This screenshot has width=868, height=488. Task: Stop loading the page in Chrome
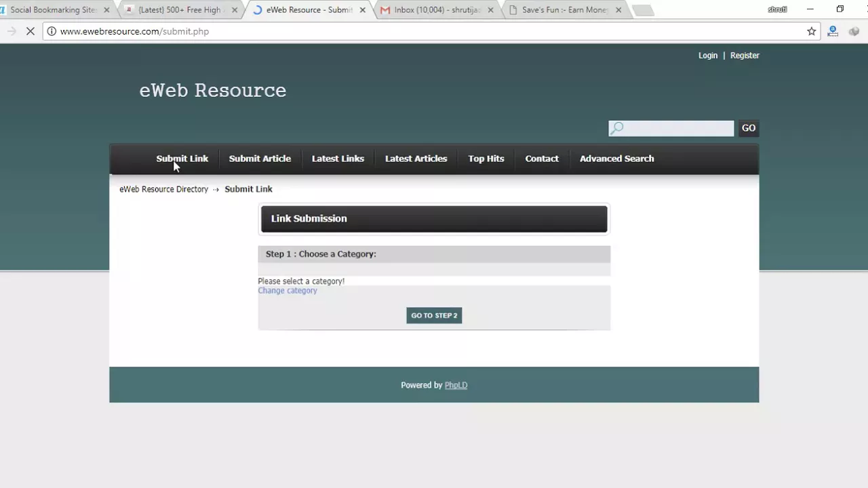30,31
